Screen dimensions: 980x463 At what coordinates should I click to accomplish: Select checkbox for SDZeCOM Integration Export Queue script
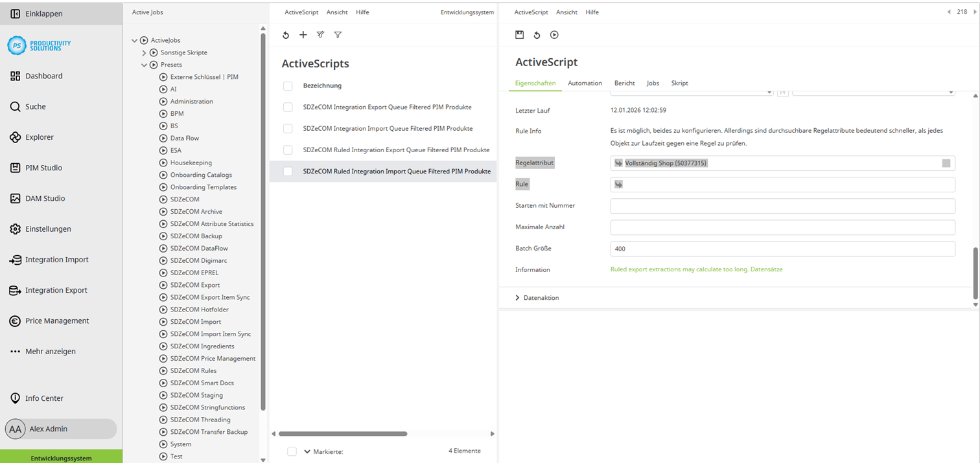pos(287,107)
